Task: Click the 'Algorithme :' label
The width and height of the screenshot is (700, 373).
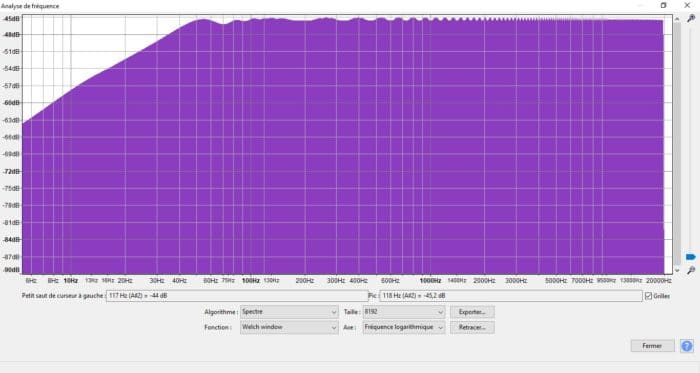Action: click(221, 312)
